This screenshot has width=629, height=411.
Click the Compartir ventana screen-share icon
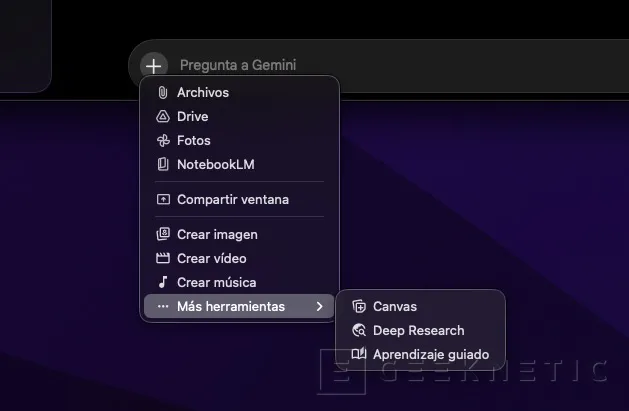click(x=163, y=199)
